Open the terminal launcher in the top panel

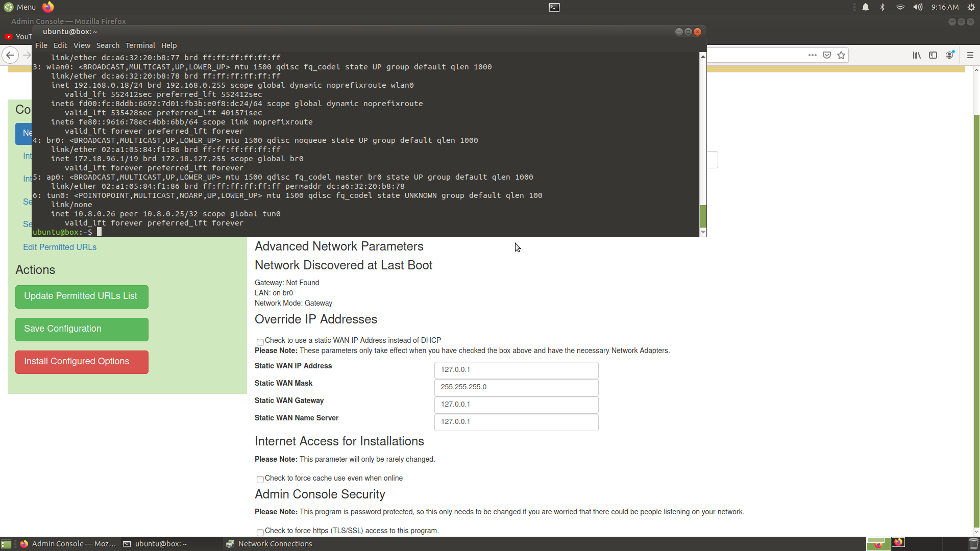point(554,7)
